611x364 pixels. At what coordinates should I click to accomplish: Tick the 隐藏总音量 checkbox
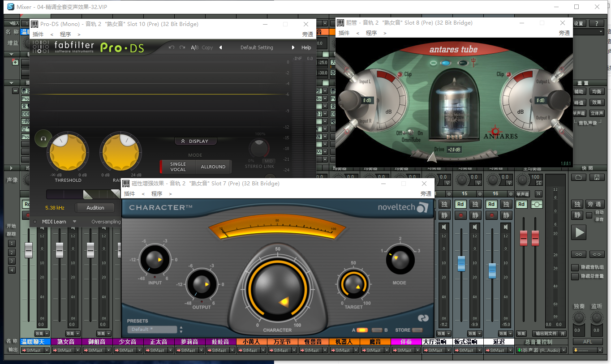(575, 276)
